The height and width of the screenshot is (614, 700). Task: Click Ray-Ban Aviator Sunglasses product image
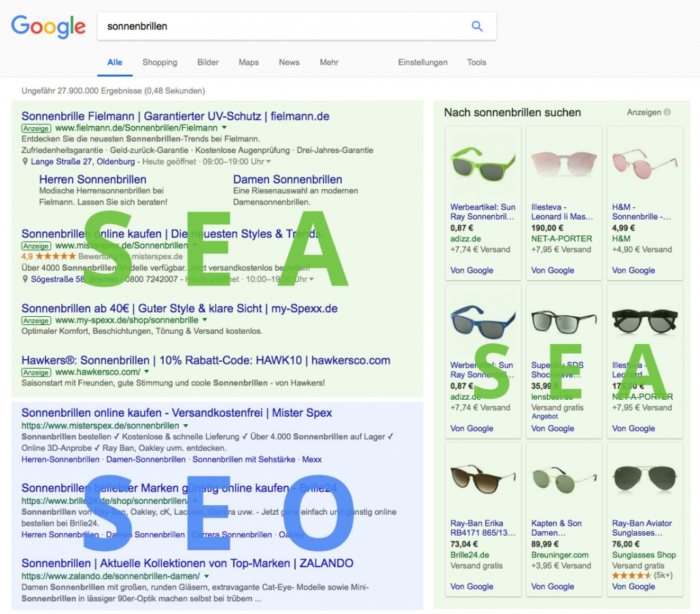(x=645, y=479)
